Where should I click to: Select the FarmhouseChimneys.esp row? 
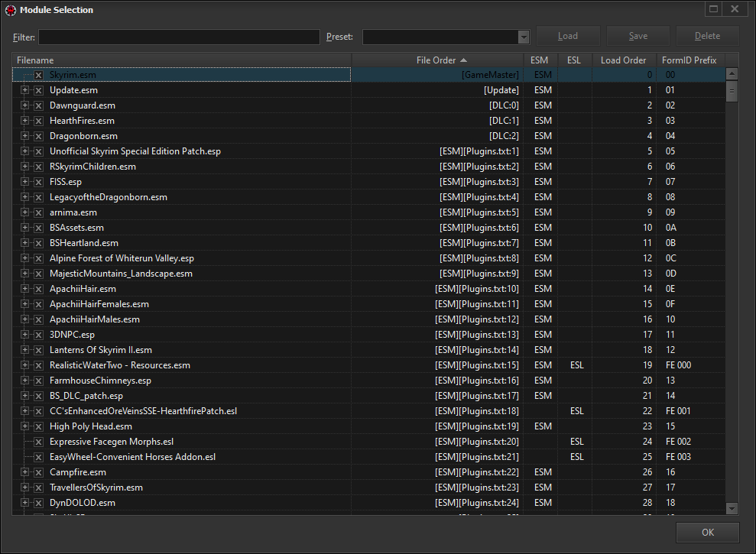[369, 381]
